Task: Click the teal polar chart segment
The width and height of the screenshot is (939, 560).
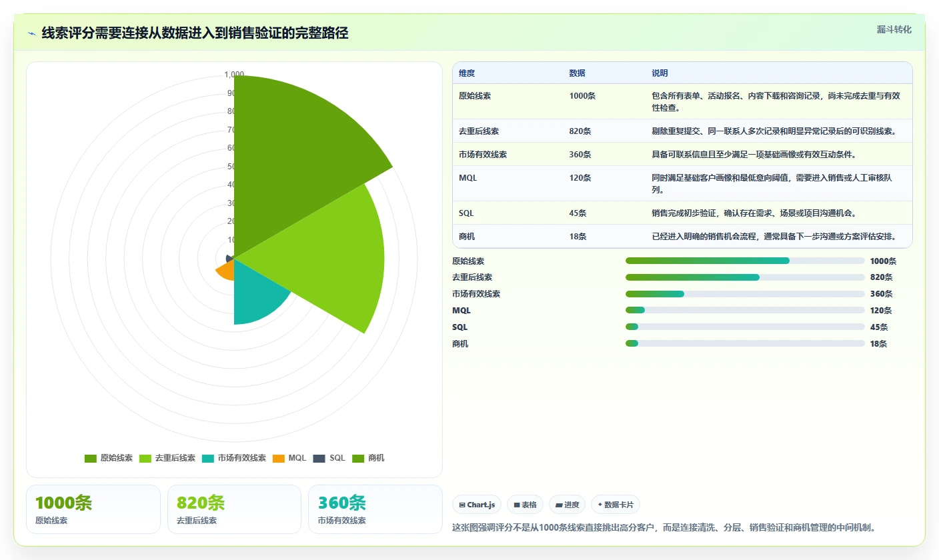Action: tap(257, 293)
